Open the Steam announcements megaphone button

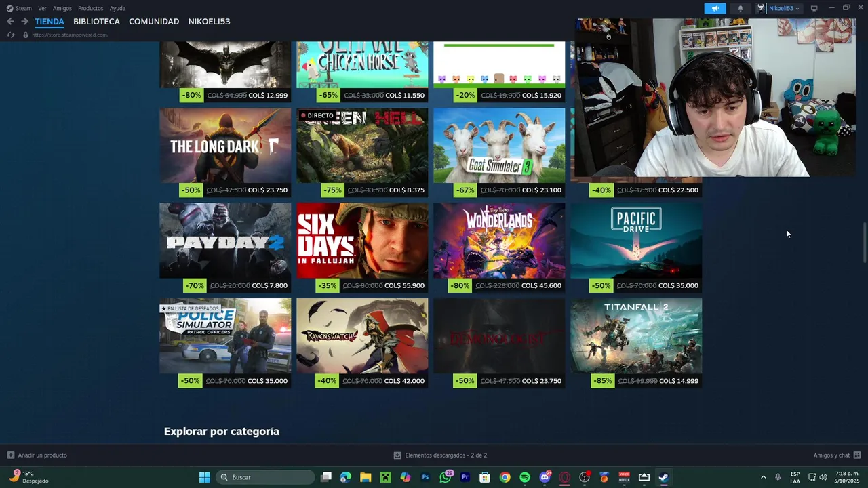click(x=715, y=8)
